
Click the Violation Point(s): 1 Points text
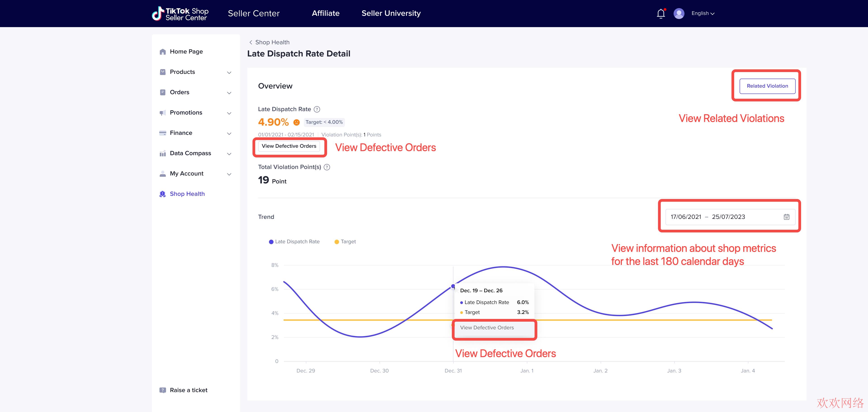351,135
